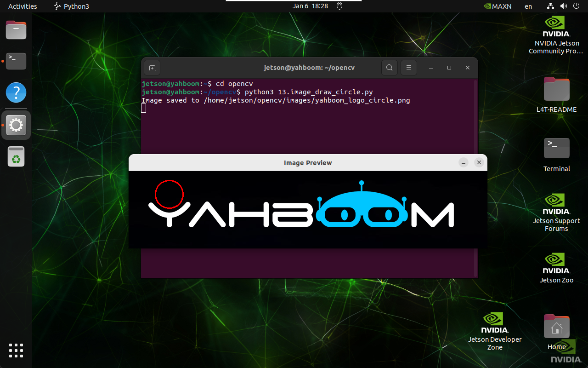This screenshot has width=588, height=368.
Task: Open the Python3 app menu
Action: point(71,6)
